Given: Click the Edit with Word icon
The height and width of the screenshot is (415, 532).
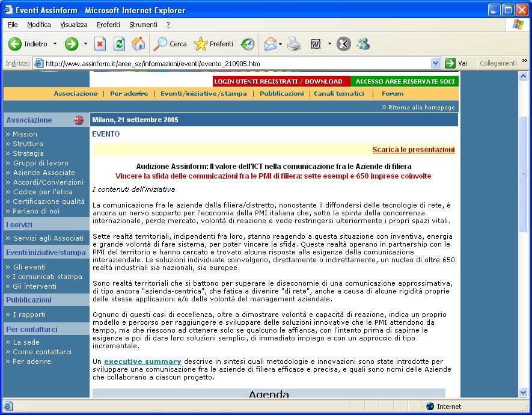Looking at the screenshot, I should [316, 44].
